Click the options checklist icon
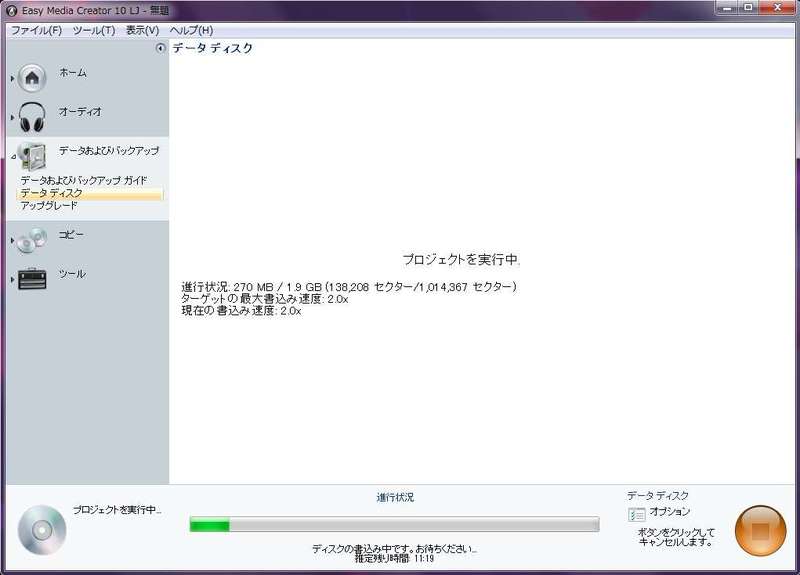 click(636, 514)
